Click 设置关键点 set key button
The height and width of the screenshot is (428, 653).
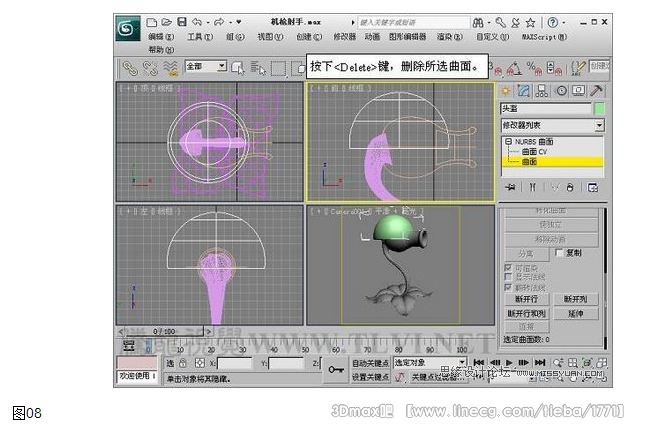pyautogui.click(x=370, y=377)
